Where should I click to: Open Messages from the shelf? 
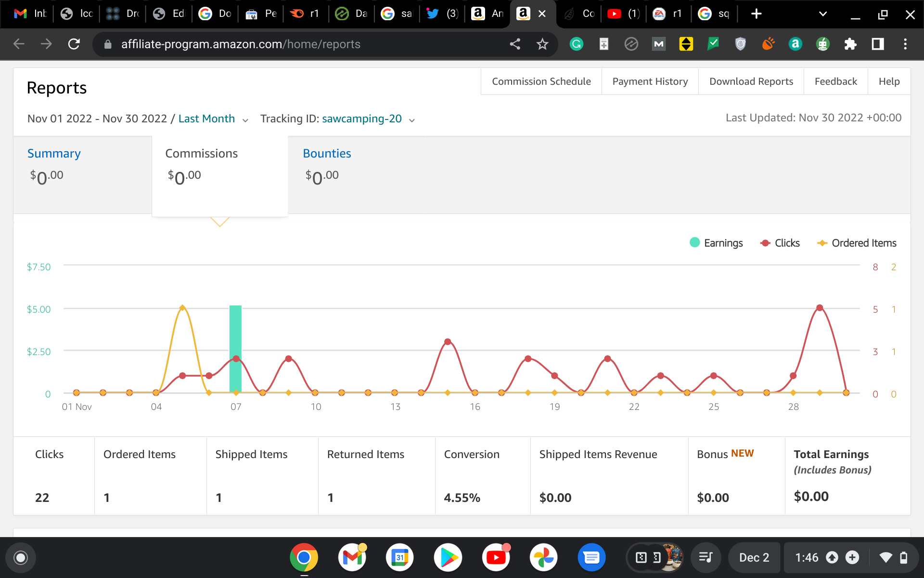click(x=591, y=558)
